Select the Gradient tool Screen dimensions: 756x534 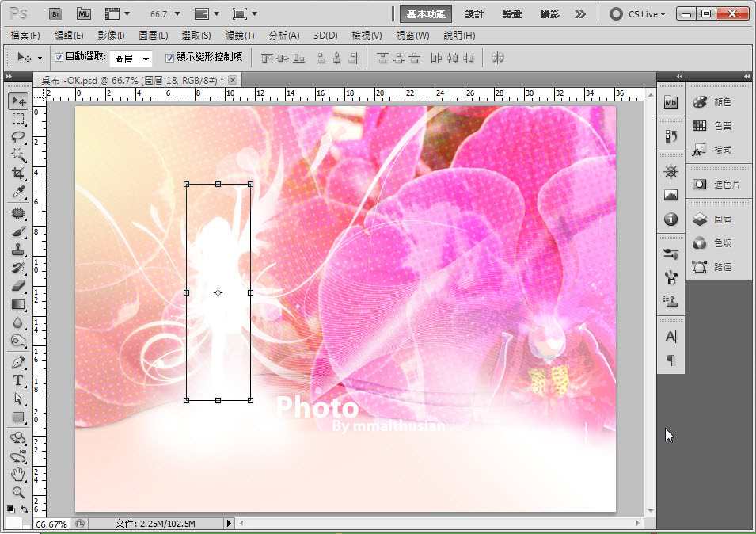(18, 304)
